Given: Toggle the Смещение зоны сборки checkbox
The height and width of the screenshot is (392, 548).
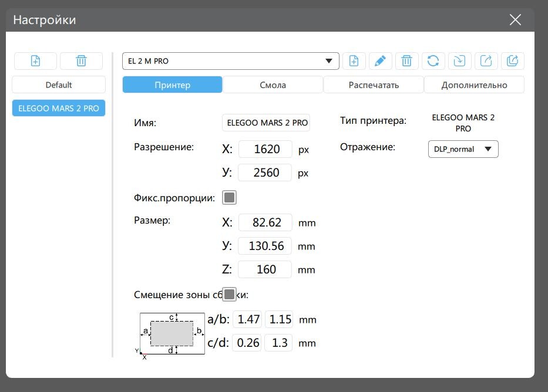Looking at the screenshot, I should click(x=229, y=294).
